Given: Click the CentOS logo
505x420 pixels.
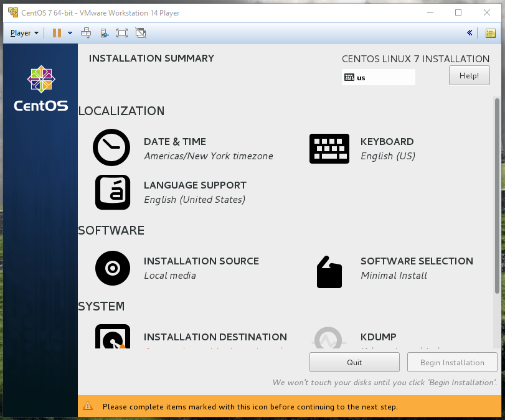Looking at the screenshot, I should pyautogui.click(x=41, y=88).
